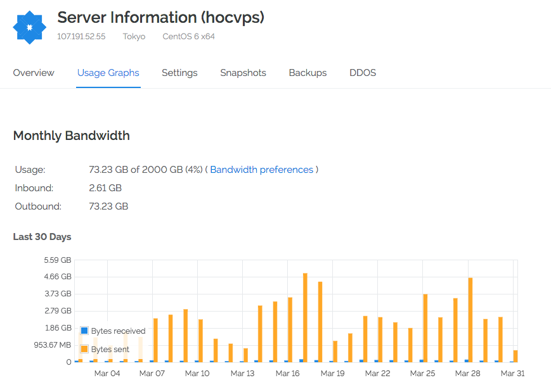Screen dimensions: 551x392
Task: Click the last orange bar at Mar 31
Action: [x=515, y=356]
